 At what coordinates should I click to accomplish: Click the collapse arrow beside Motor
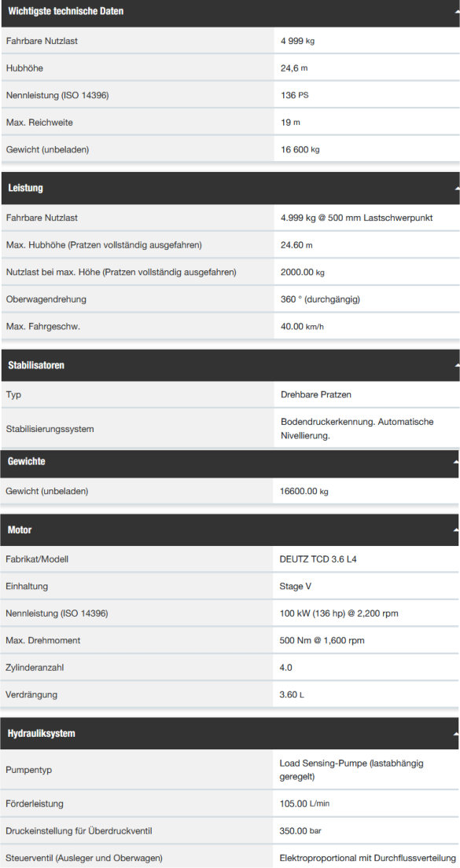click(455, 530)
